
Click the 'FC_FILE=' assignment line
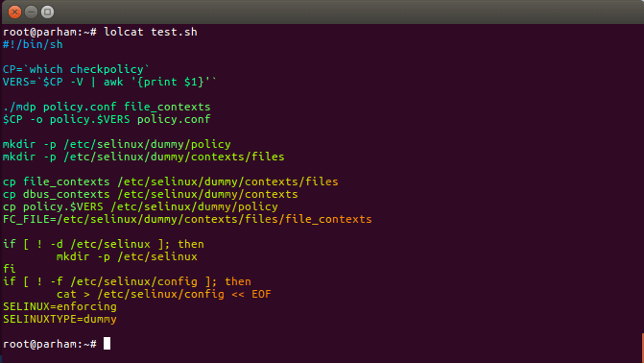[187, 219]
